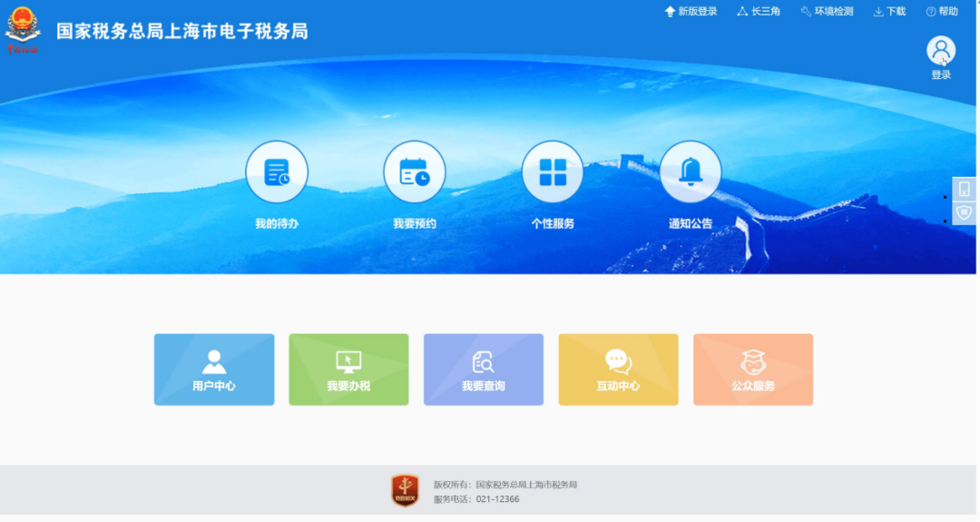
Task: Click the 我的待办 text label
Action: point(277,224)
